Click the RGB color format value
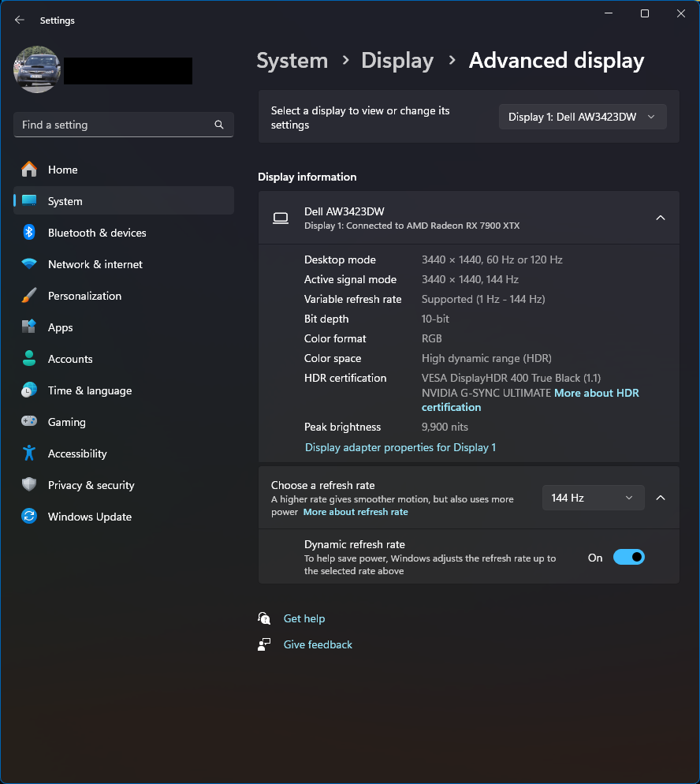 pyautogui.click(x=432, y=338)
